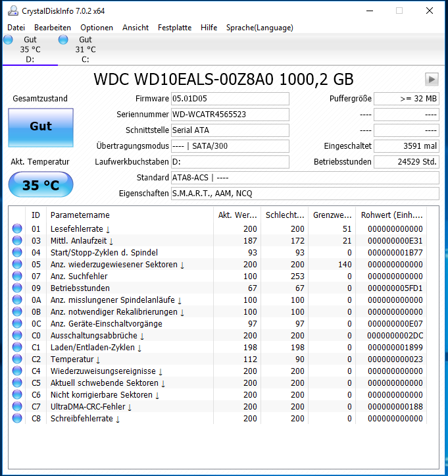Open the Festplatte menu
Screen dimensions: 448x476
click(x=174, y=28)
